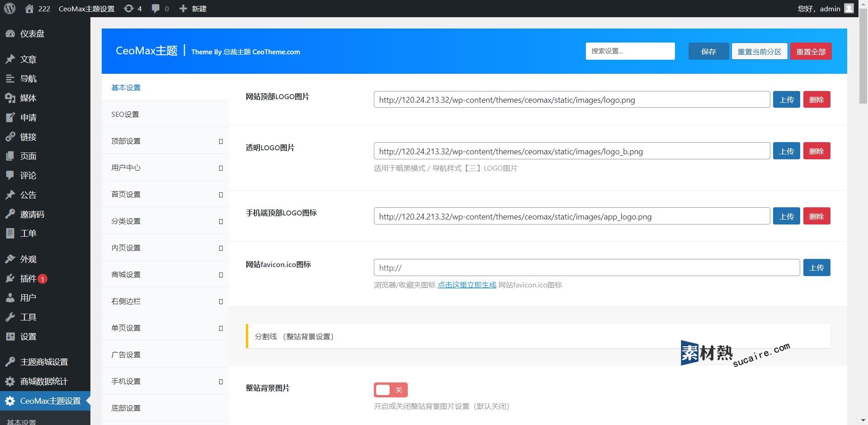This screenshot has width=868, height=425.
Task: Click the CeoMax主题设置 gear icon
Action: click(x=10, y=401)
